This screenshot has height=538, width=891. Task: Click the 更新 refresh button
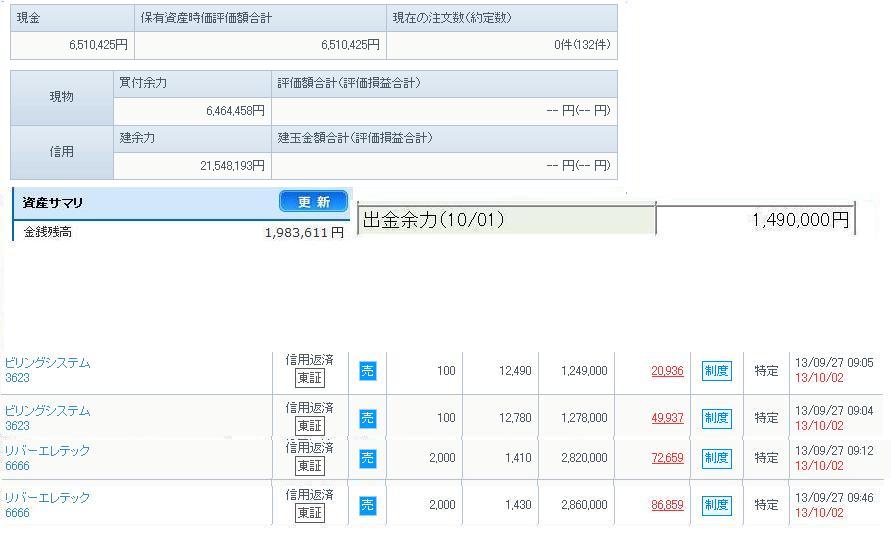pos(313,201)
